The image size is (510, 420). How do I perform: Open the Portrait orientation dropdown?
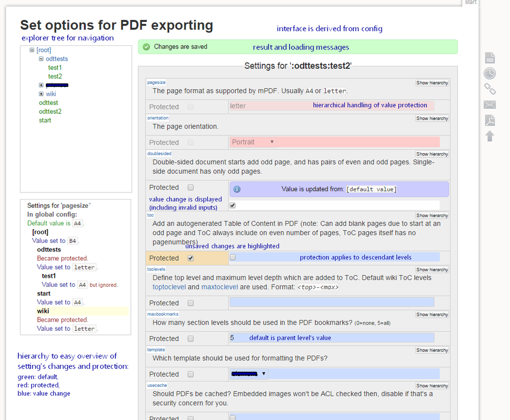coord(253,142)
